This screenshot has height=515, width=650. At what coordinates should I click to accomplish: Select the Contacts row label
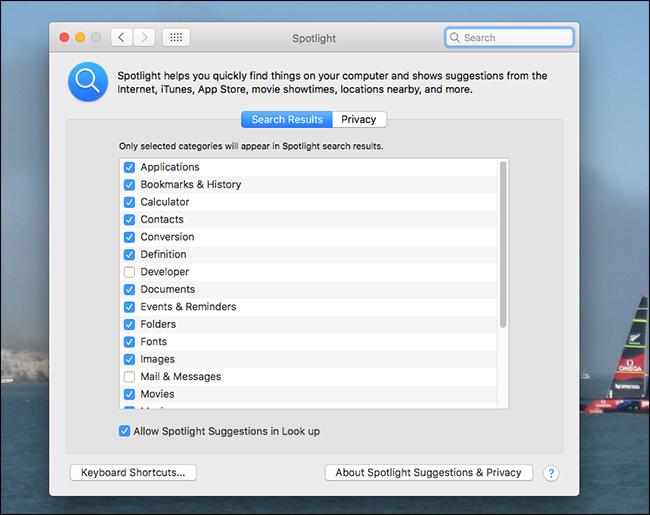coord(162,219)
